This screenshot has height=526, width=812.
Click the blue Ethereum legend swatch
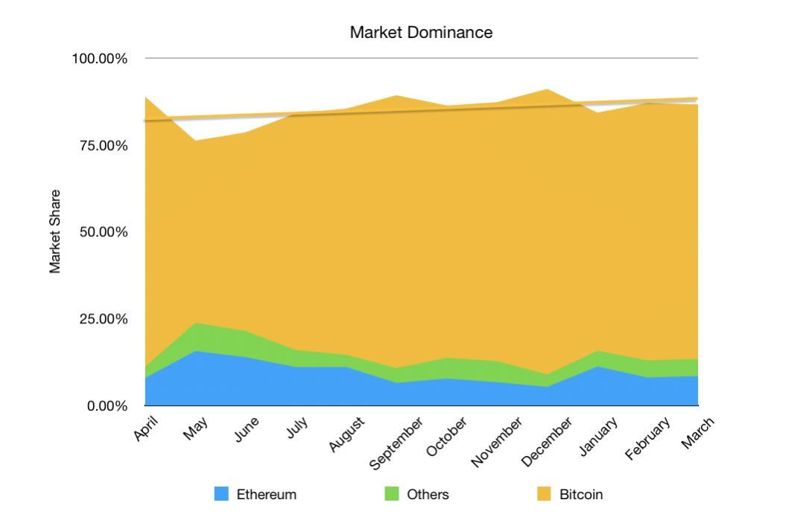coord(221,494)
